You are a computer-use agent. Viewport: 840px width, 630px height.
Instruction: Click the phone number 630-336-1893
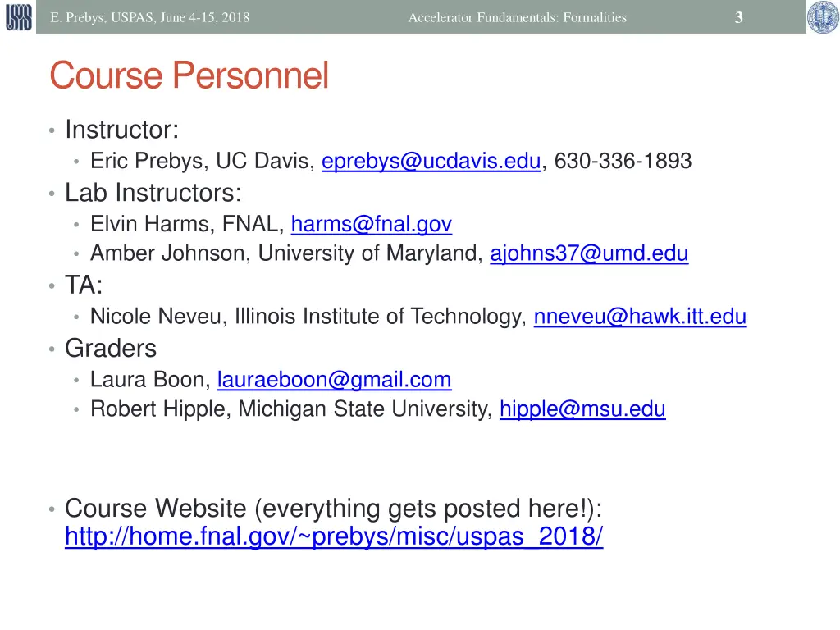click(x=623, y=161)
